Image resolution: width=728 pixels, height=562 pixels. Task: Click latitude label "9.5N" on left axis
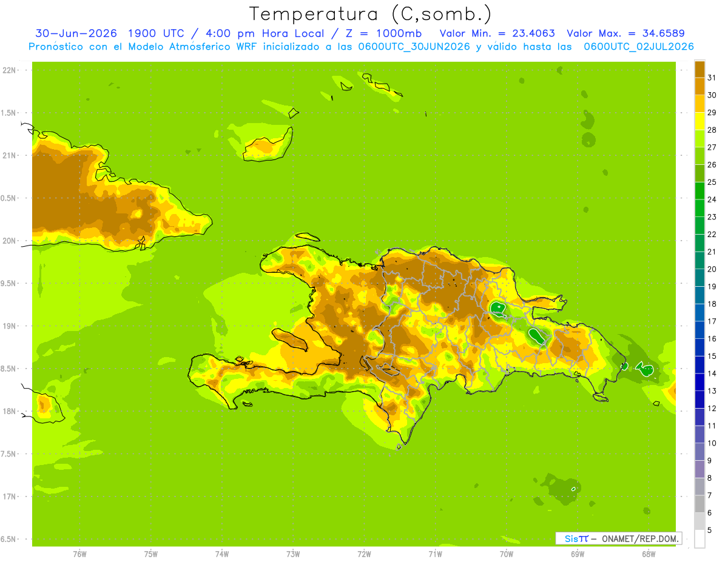[x=9, y=284]
